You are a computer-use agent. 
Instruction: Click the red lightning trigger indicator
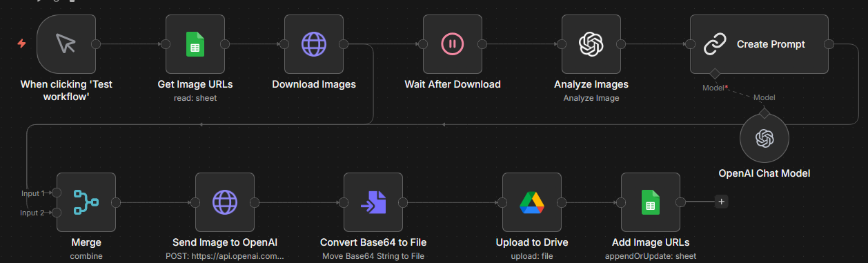tap(21, 43)
